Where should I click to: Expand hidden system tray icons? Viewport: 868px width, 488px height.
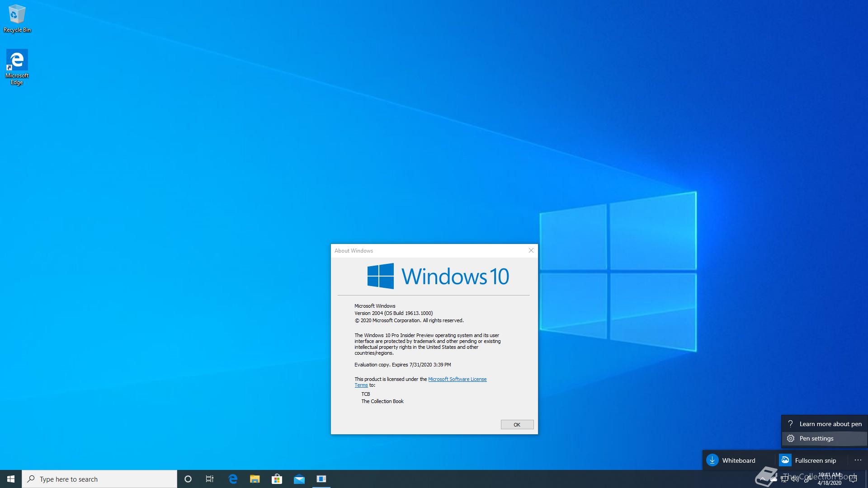pos(762,479)
